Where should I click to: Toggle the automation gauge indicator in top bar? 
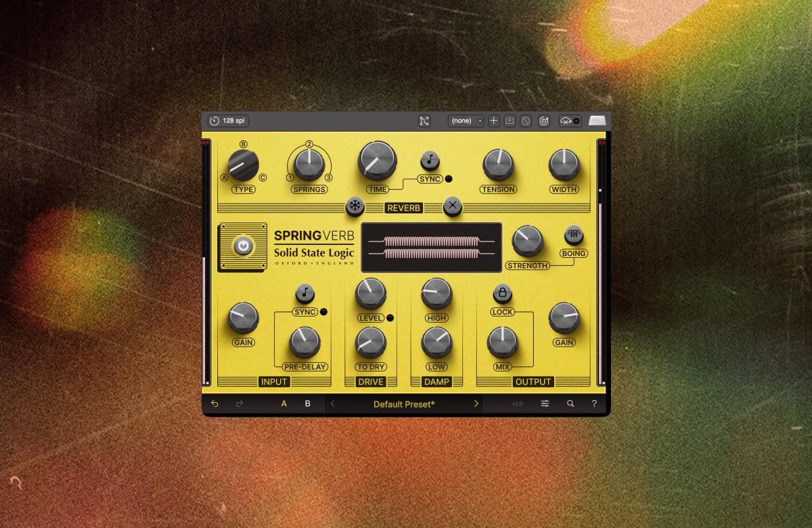[x=569, y=121]
